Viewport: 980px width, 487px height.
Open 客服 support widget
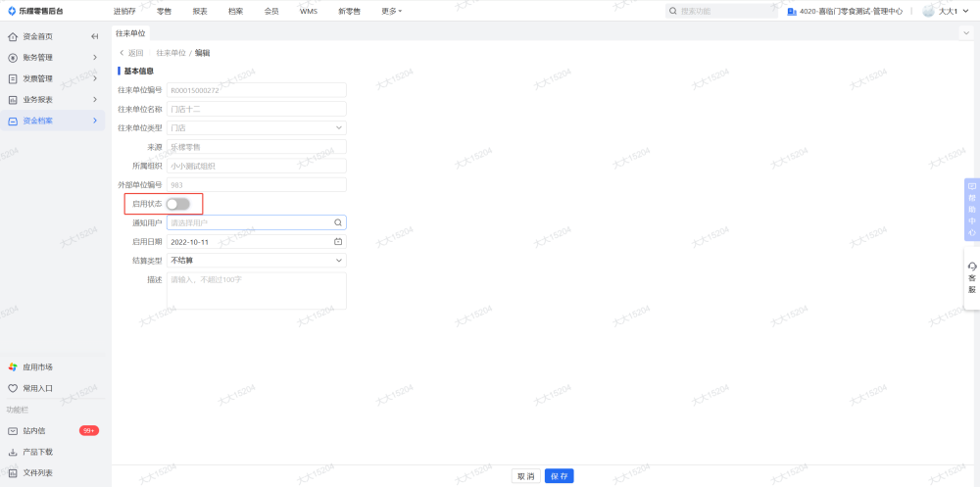coord(972,278)
